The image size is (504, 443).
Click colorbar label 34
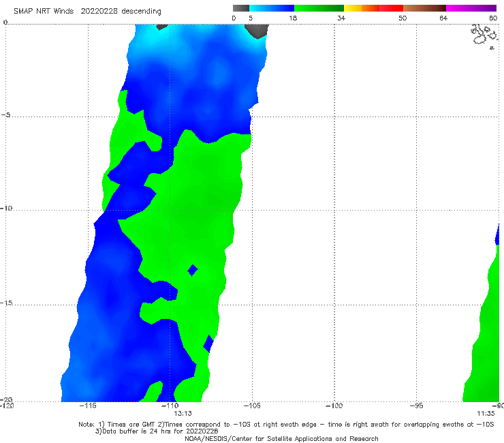coord(341,18)
